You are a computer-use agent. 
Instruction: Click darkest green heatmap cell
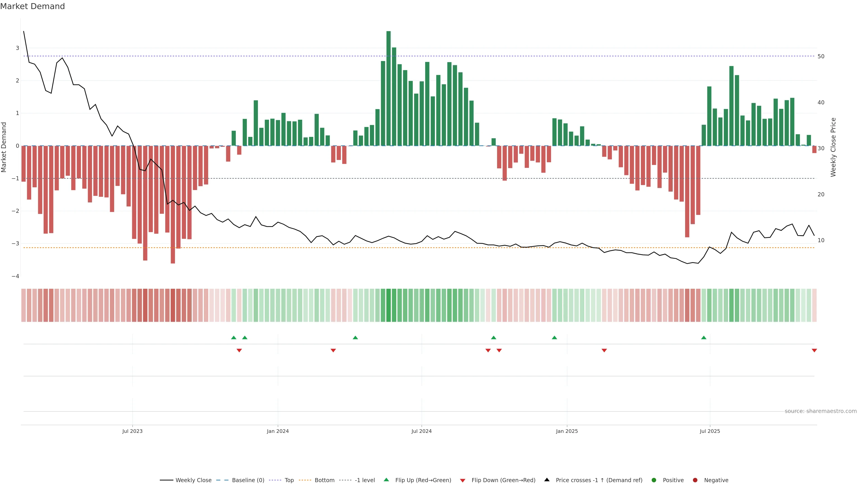(389, 305)
